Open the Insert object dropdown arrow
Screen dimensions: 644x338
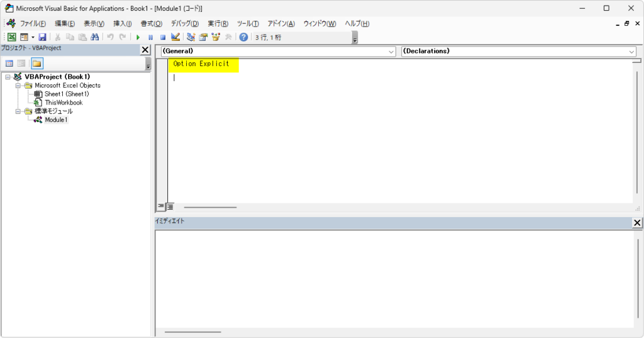click(x=33, y=37)
